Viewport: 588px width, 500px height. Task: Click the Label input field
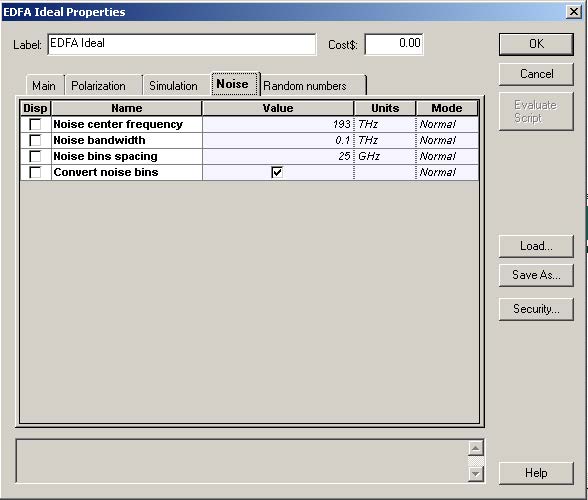(x=182, y=44)
